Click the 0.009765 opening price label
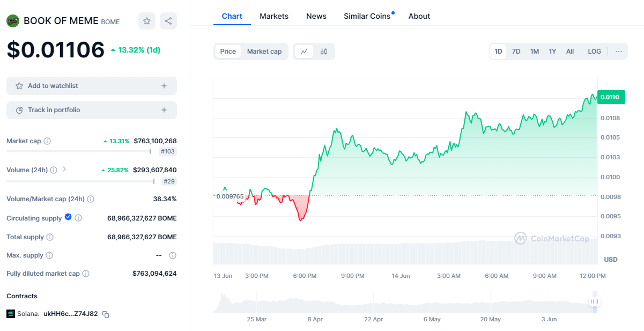 [x=230, y=196]
